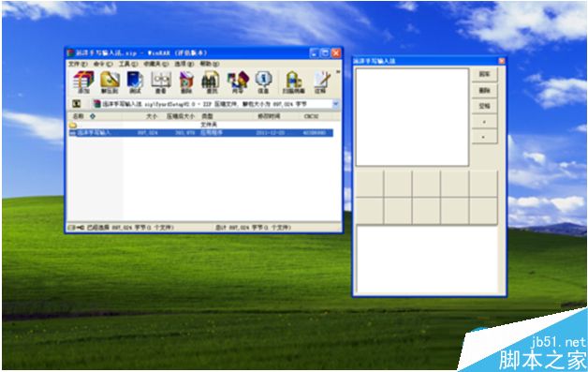Open the 选项(N) options menu

tap(184, 65)
